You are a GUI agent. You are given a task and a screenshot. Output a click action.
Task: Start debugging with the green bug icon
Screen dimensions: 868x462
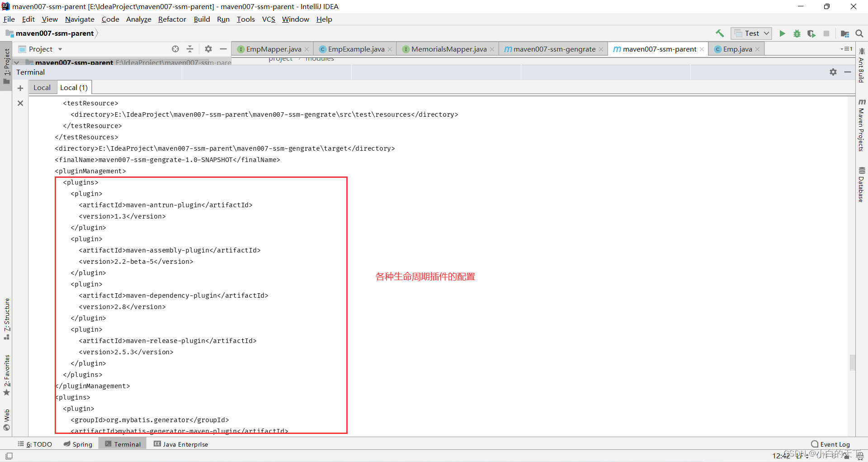797,33
